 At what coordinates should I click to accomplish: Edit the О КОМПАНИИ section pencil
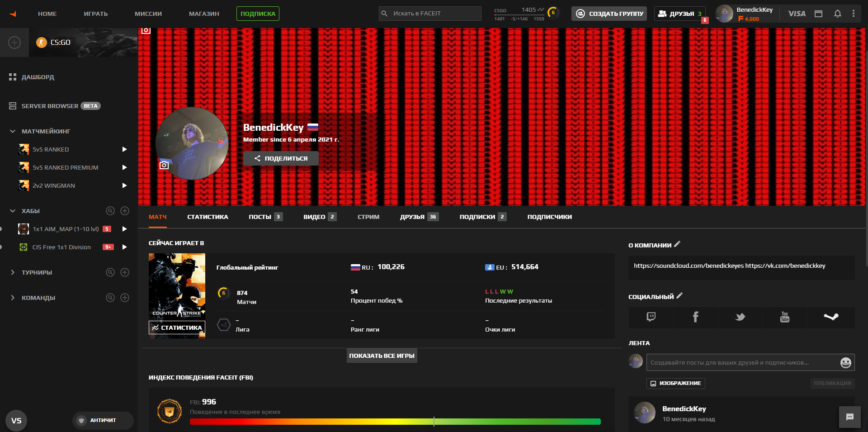(677, 244)
